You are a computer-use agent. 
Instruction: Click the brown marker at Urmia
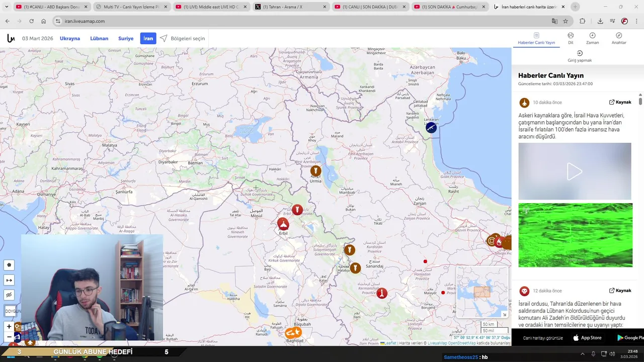click(315, 171)
